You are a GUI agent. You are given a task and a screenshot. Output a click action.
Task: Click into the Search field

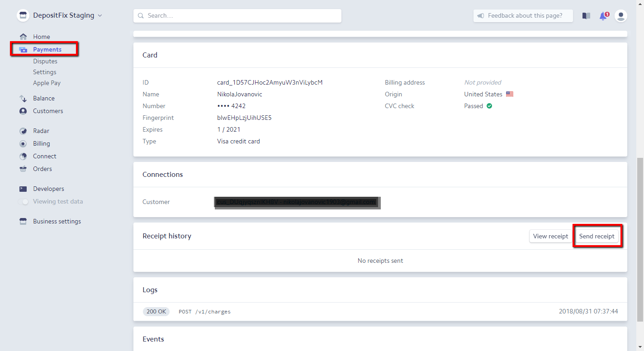[x=237, y=15]
